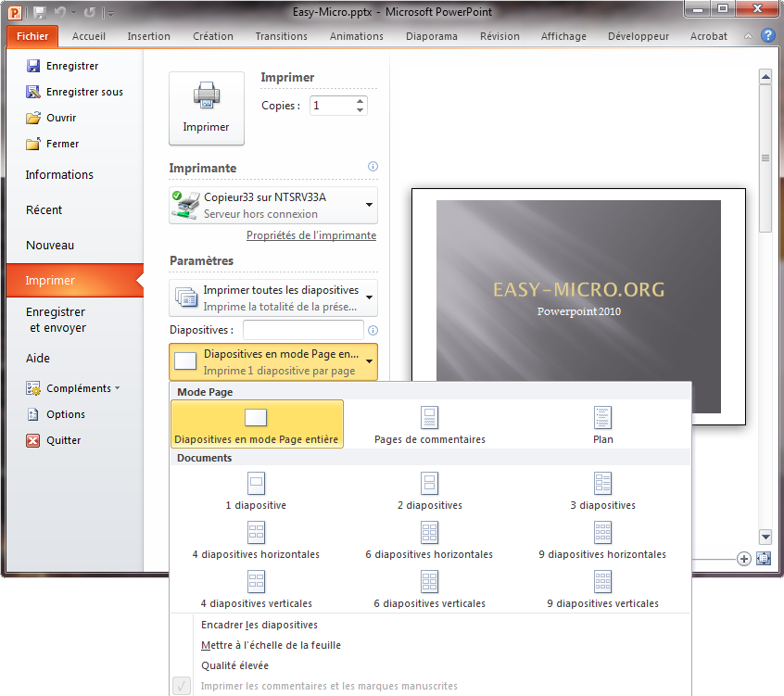Toggle Encadrer les diapositives option
Image resolution: width=784 pixels, height=696 pixels.
259,625
